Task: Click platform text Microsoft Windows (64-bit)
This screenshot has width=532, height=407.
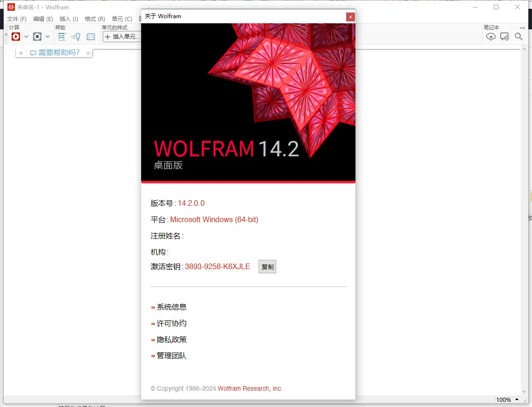Action: [x=214, y=219]
